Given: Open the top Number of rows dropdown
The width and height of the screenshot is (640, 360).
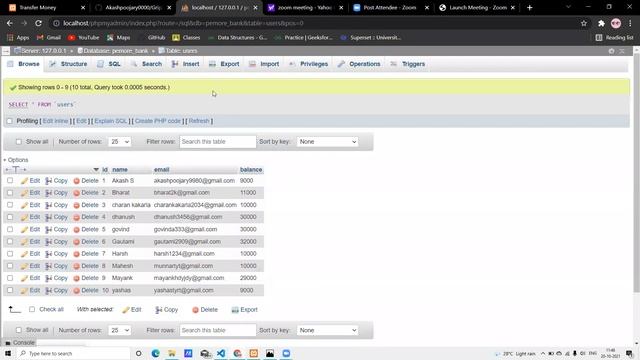Looking at the screenshot, I should coord(120,142).
